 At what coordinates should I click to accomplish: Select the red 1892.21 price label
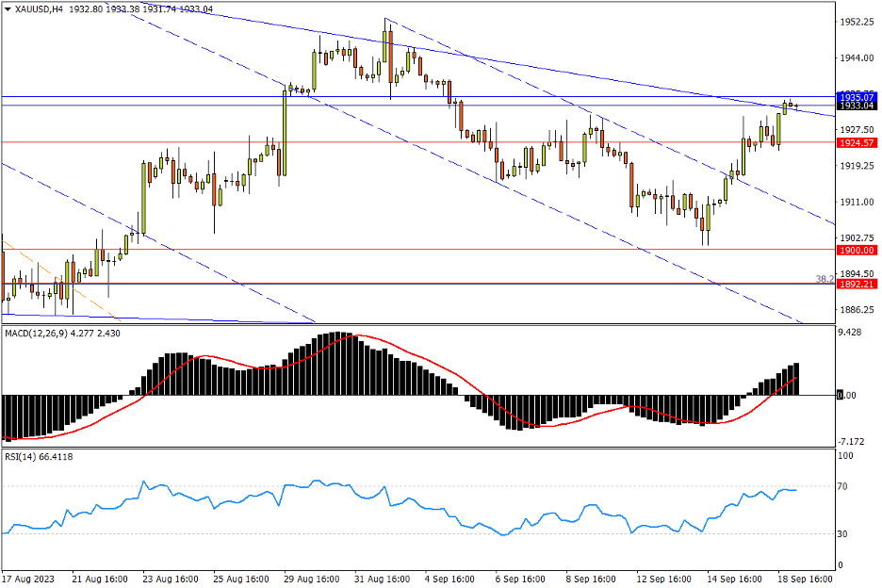point(857,283)
